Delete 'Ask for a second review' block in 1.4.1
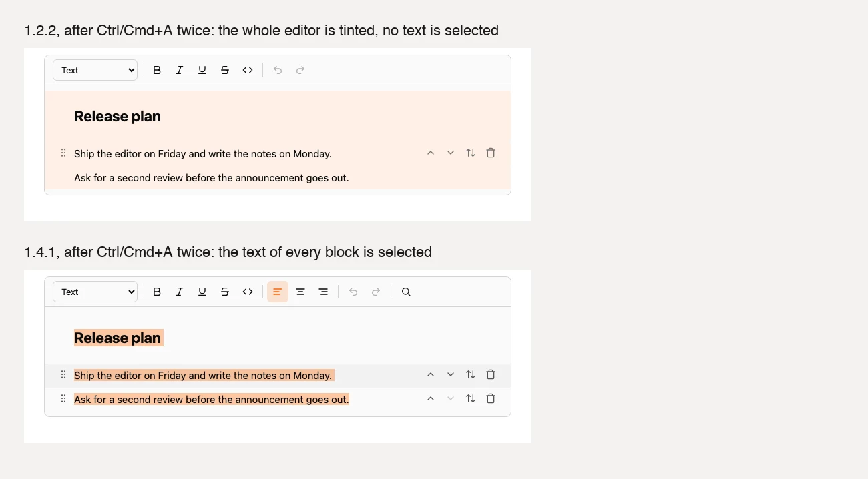The width and height of the screenshot is (868, 479). tap(491, 398)
